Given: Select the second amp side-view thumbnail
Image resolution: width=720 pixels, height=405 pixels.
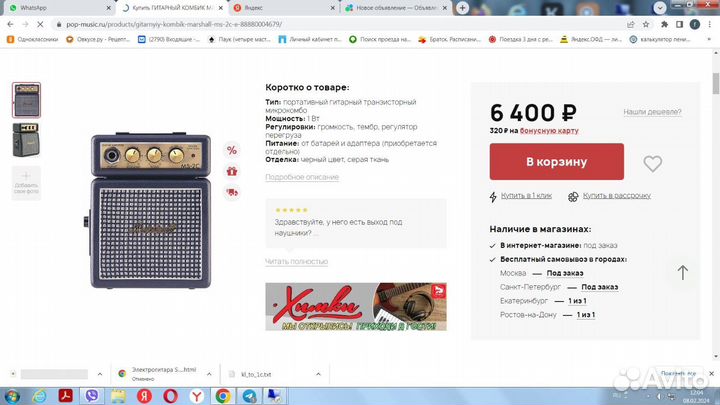Looking at the screenshot, I should (x=26, y=140).
